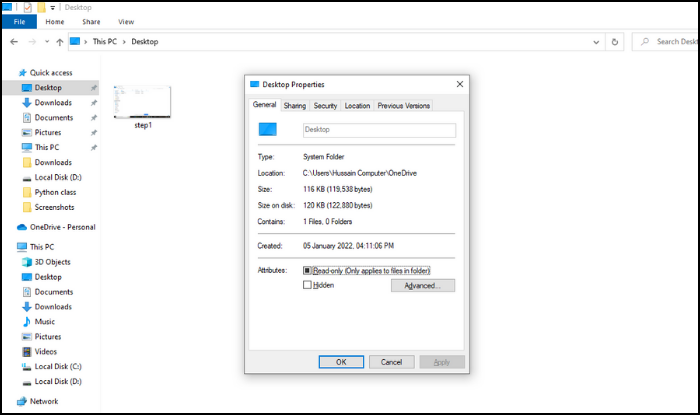Select the yellow Downloads folder in Quick access
Screen dimensions: 700x415
click(53, 162)
